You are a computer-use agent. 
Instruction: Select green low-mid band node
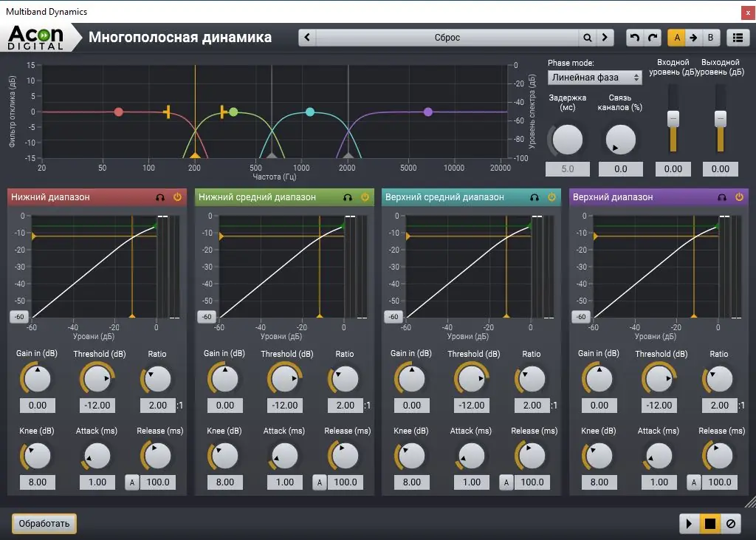click(233, 112)
